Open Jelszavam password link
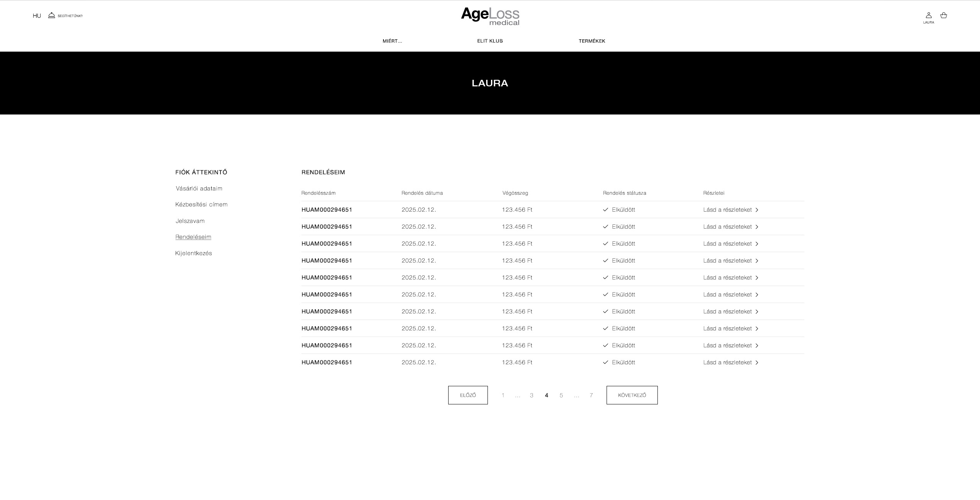Screen dimensions: 980x500 click(190, 221)
